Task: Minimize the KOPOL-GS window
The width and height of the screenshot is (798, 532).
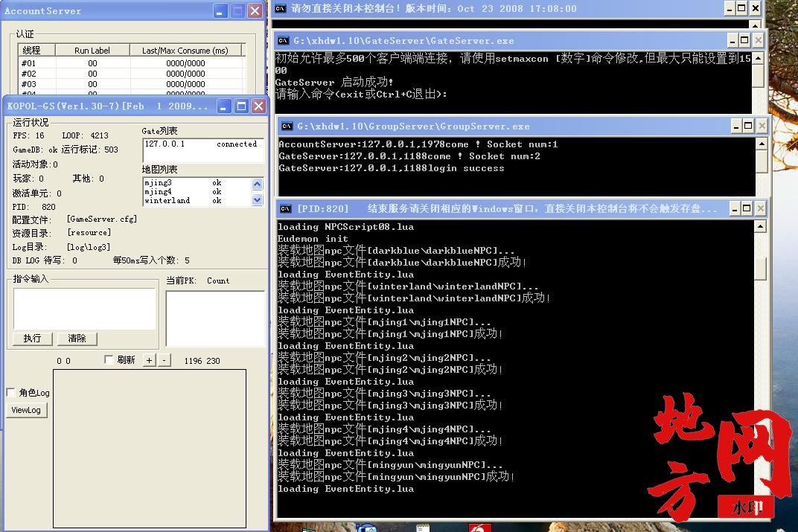Action: (225, 106)
